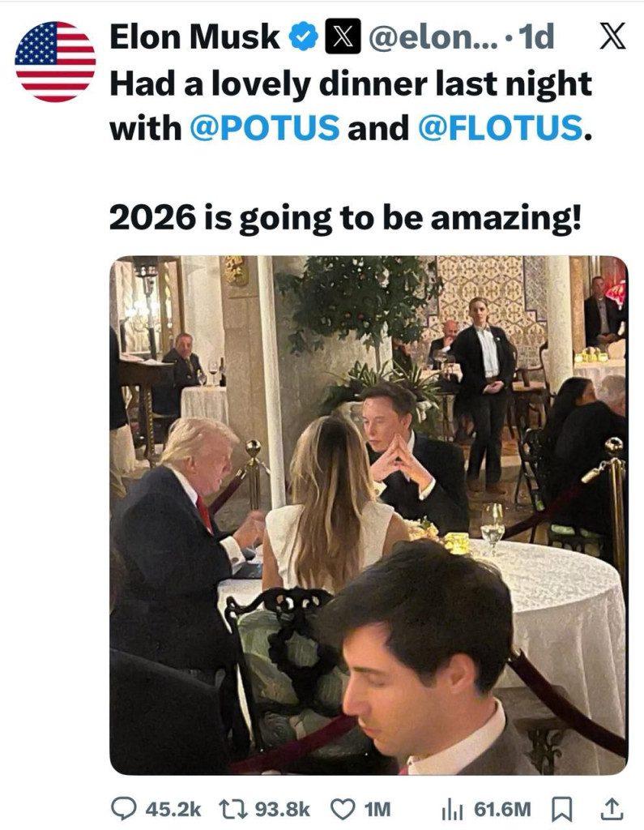Click the 1d timestamp
This screenshot has height=830, width=644.
coord(536,37)
